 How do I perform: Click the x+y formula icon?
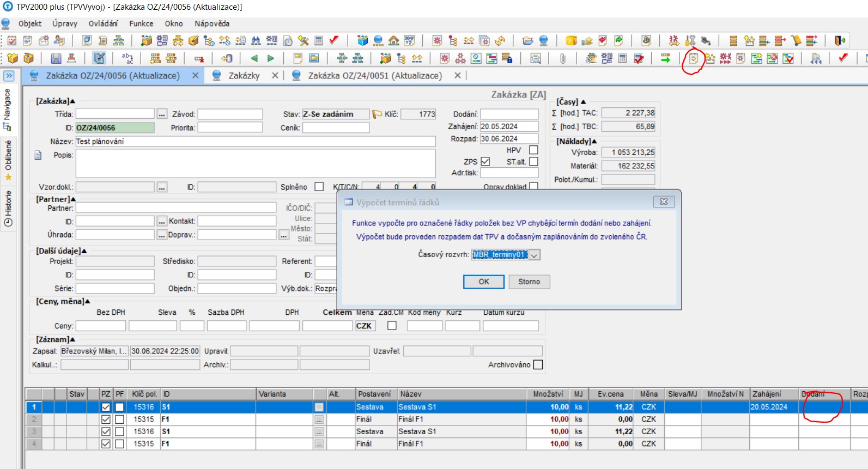tap(409, 40)
